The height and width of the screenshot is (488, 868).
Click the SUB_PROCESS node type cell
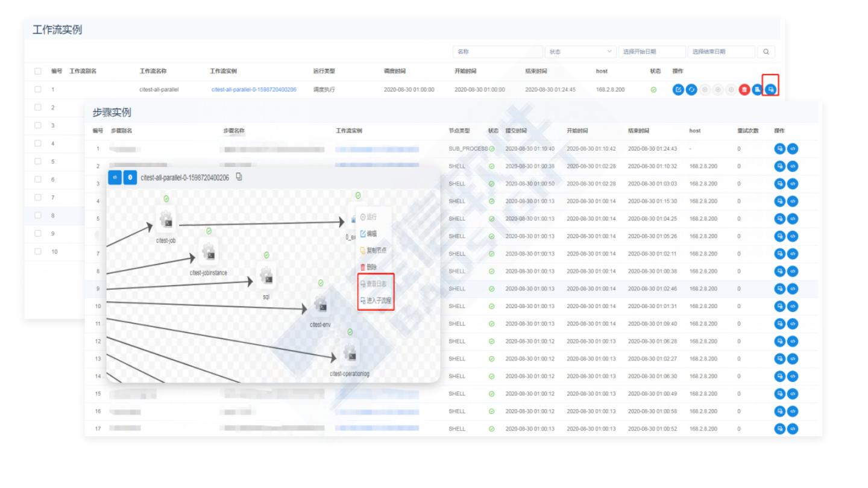(x=468, y=148)
